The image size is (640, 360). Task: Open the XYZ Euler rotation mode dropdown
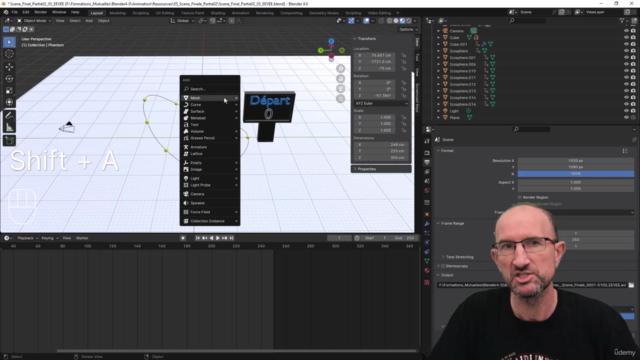click(381, 103)
